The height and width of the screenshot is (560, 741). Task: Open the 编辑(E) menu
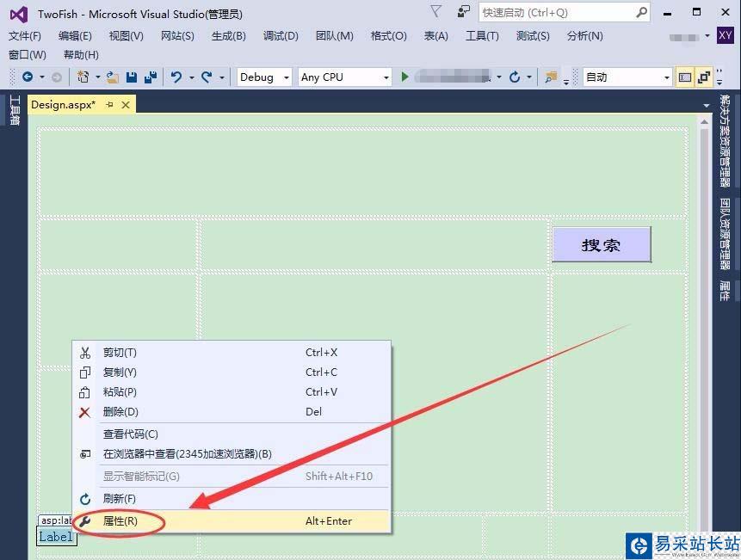tap(75, 36)
